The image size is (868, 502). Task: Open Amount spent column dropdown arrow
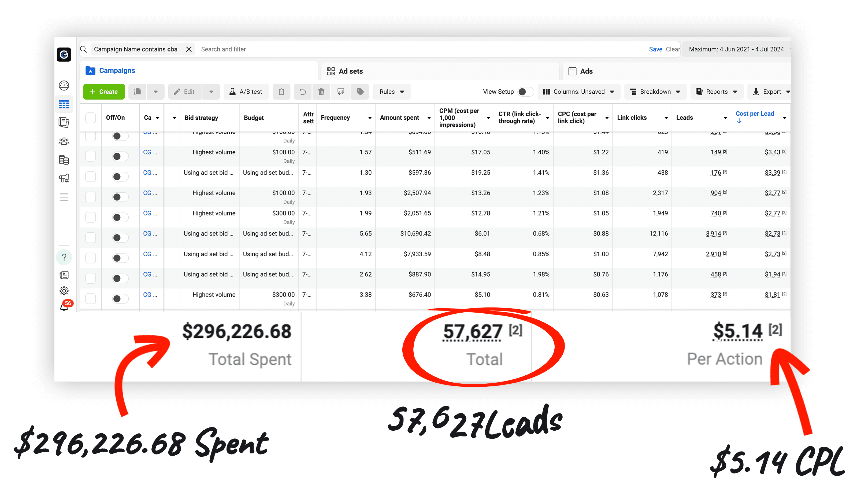click(x=429, y=118)
